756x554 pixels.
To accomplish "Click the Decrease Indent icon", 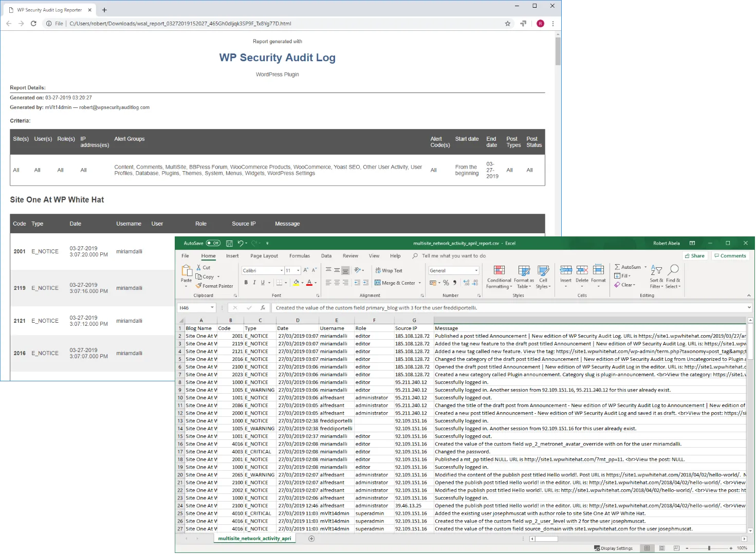I will click(x=357, y=283).
